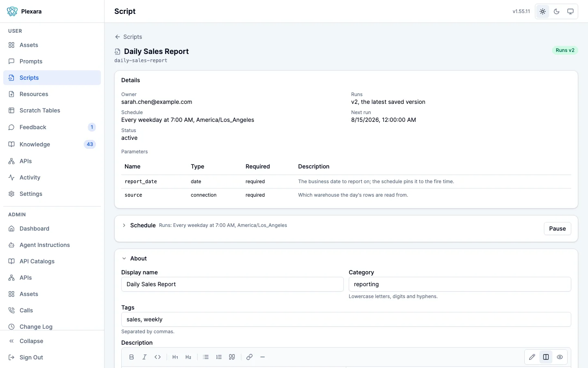Image resolution: width=588 pixels, height=368 pixels.
Task: Select system theme monitor icon
Action: (x=570, y=11)
